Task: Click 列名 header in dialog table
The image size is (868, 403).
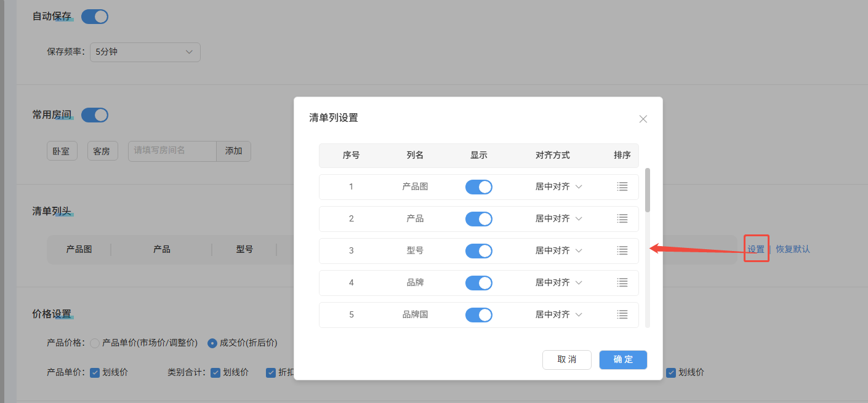Action: pos(415,155)
